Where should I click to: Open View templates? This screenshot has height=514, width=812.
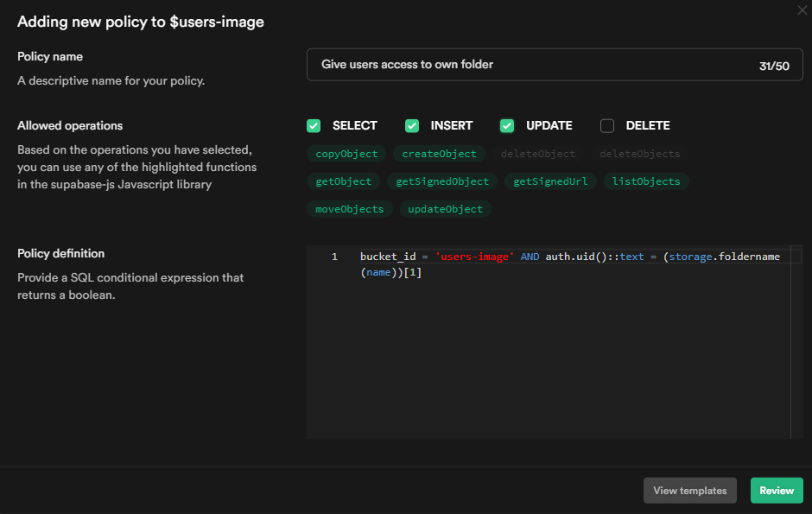[689, 491]
